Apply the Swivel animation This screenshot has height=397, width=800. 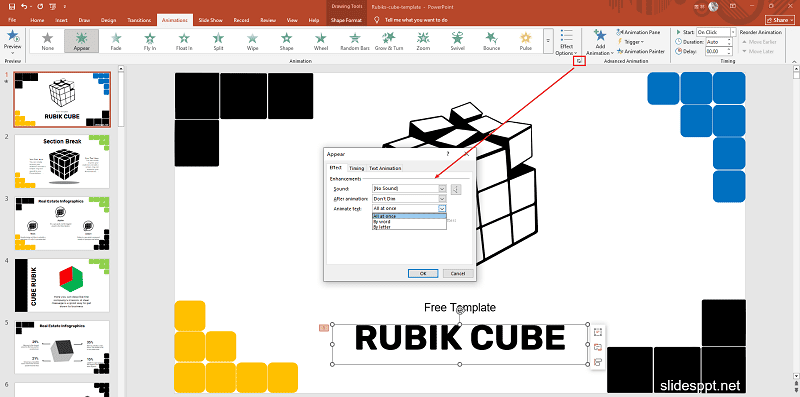pyautogui.click(x=457, y=41)
